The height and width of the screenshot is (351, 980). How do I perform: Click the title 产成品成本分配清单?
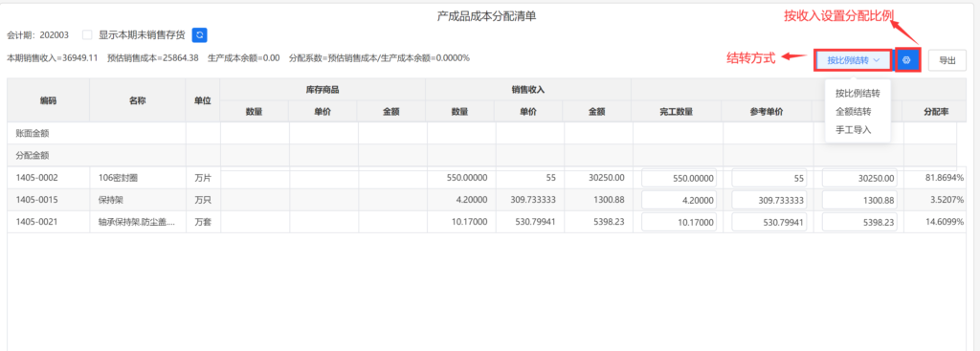point(486,16)
